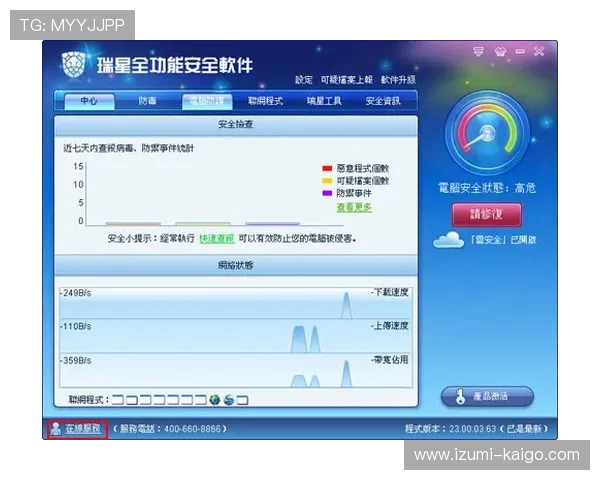Click the 249B/s download rate value
The image size is (600, 480).
[77, 293]
